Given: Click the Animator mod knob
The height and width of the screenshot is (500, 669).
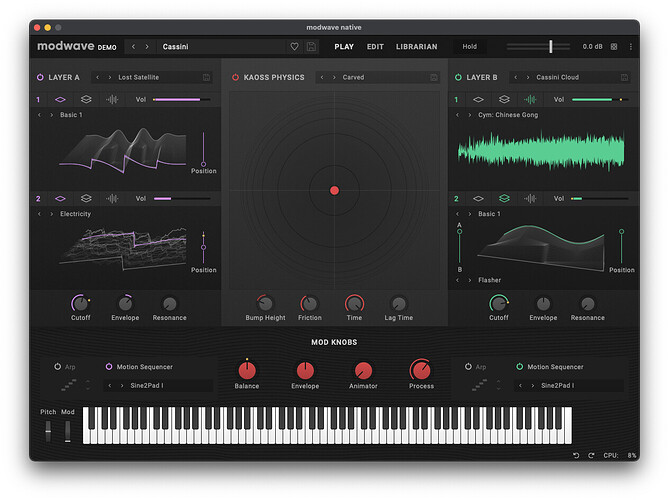Looking at the screenshot, I should [363, 370].
